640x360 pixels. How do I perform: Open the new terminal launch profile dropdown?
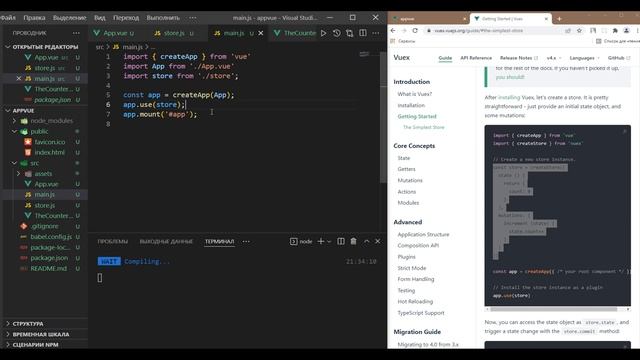coord(329,241)
